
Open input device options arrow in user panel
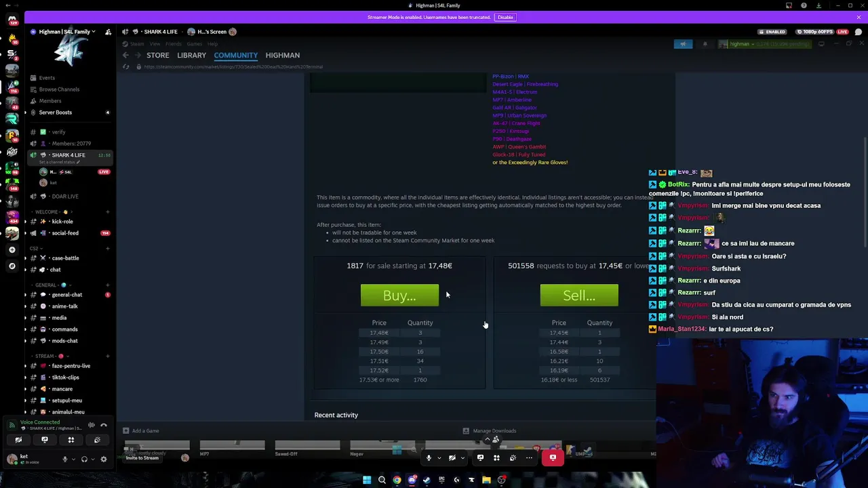pyautogui.click(x=73, y=460)
